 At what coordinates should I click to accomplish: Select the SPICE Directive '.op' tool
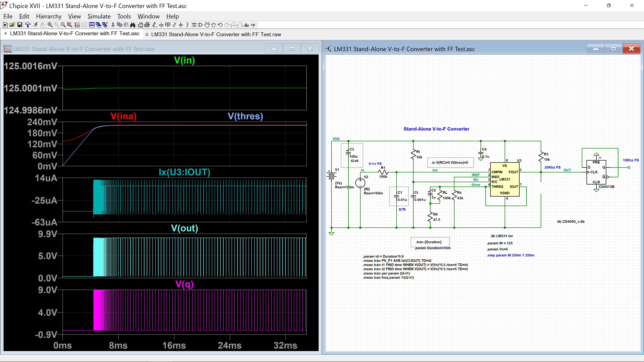coord(253,25)
